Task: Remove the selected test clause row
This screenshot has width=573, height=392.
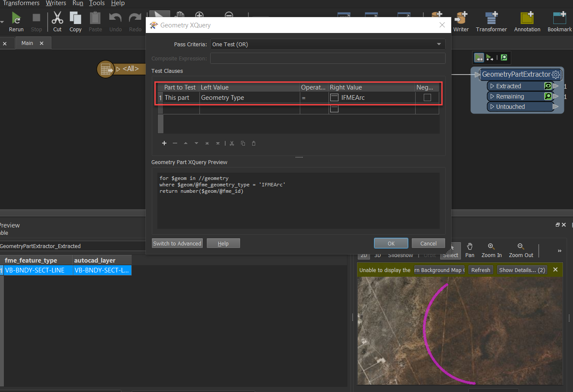Action: point(175,143)
